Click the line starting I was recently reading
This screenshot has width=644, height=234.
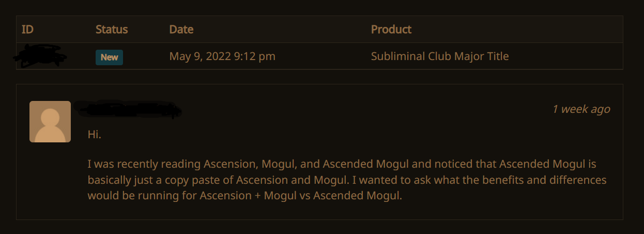[x=342, y=165]
